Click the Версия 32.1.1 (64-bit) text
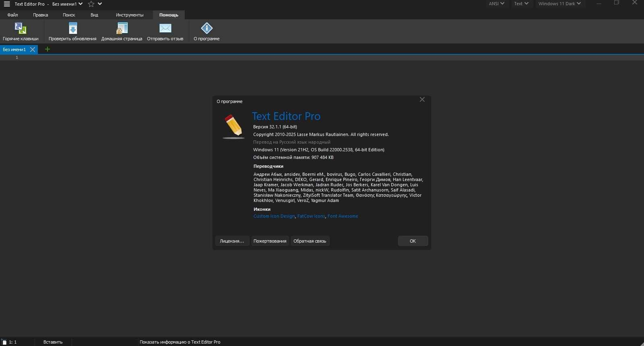The height and width of the screenshot is (346, 644). coord(275,127)
